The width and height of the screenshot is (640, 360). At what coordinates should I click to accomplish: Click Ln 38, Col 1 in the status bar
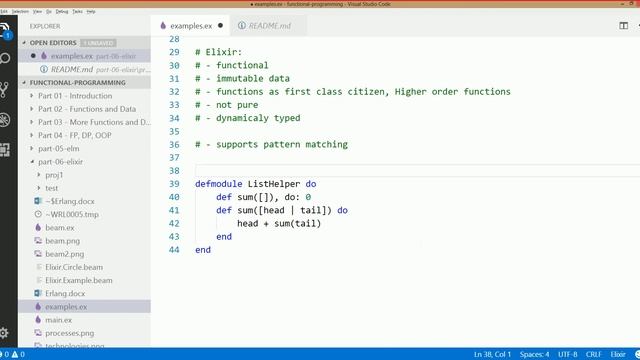point(492,354)
